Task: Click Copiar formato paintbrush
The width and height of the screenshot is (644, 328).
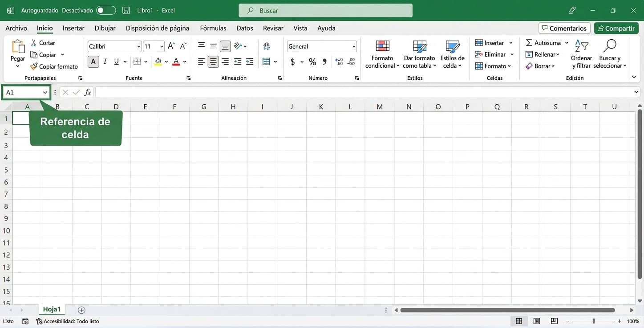Action: [x=54, y=66]
